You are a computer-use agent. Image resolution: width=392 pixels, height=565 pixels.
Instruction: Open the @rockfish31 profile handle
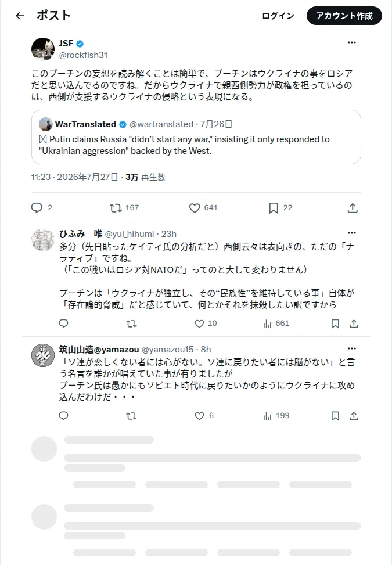click(x=83, y=55)
